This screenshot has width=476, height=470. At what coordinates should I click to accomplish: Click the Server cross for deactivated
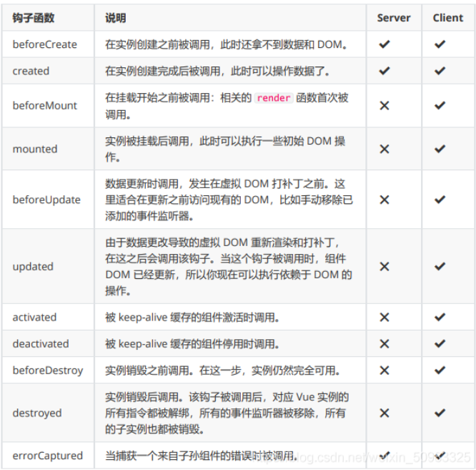[385, 343]
